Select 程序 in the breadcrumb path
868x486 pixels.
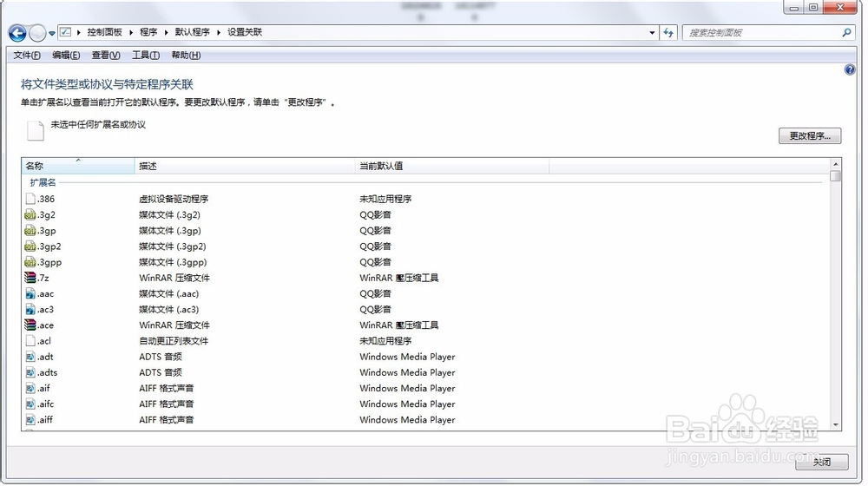tap(148, 32)
